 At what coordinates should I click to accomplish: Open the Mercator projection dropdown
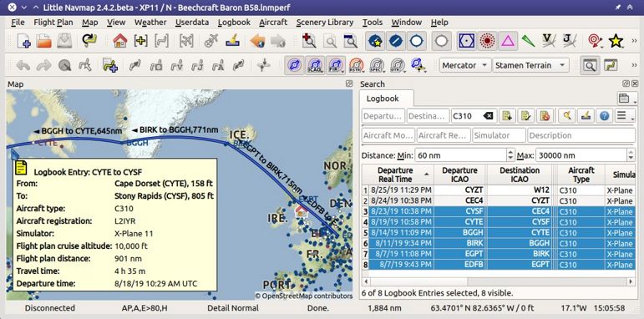point(465,65)
